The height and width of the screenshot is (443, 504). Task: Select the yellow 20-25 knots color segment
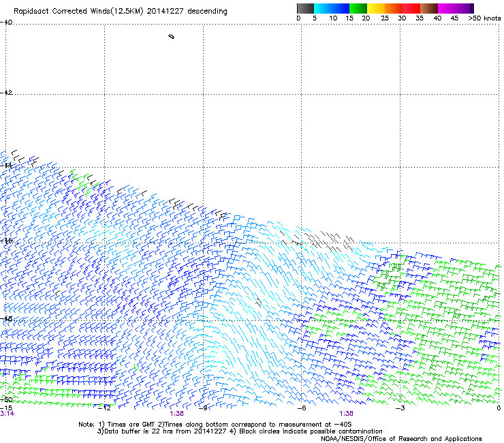(375, 8)
